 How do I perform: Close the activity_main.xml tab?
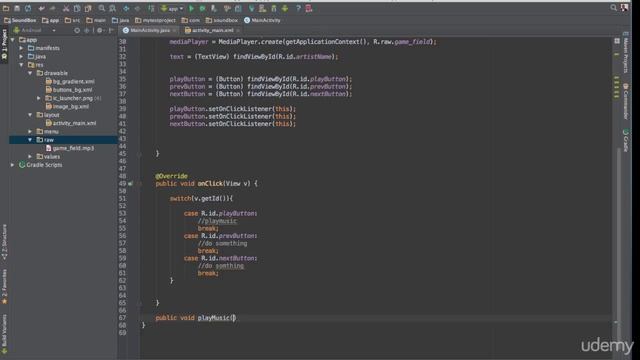point(238,30)
